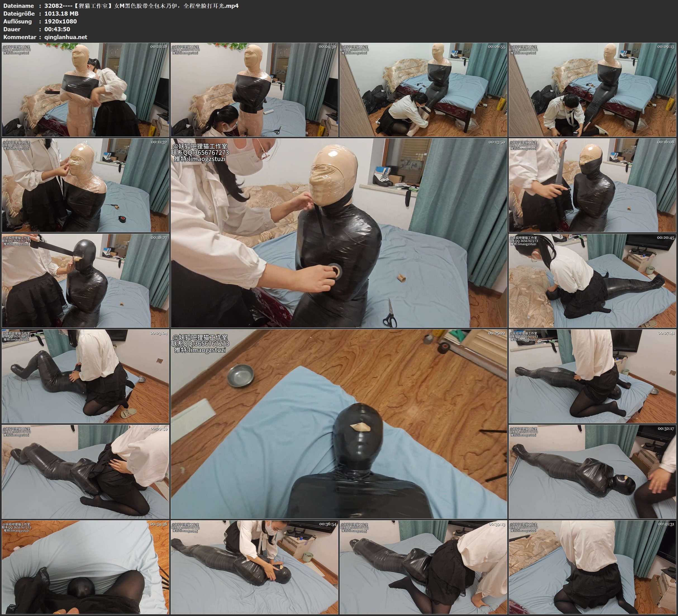
Task: Click the 00:29:59 frame
Action: [85, 472]
